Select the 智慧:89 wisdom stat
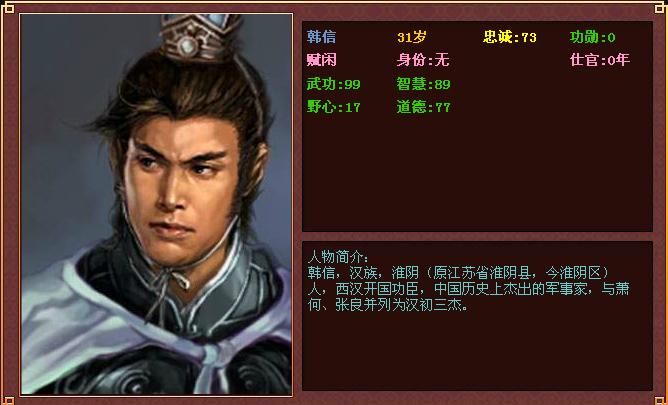 [423, 83]
